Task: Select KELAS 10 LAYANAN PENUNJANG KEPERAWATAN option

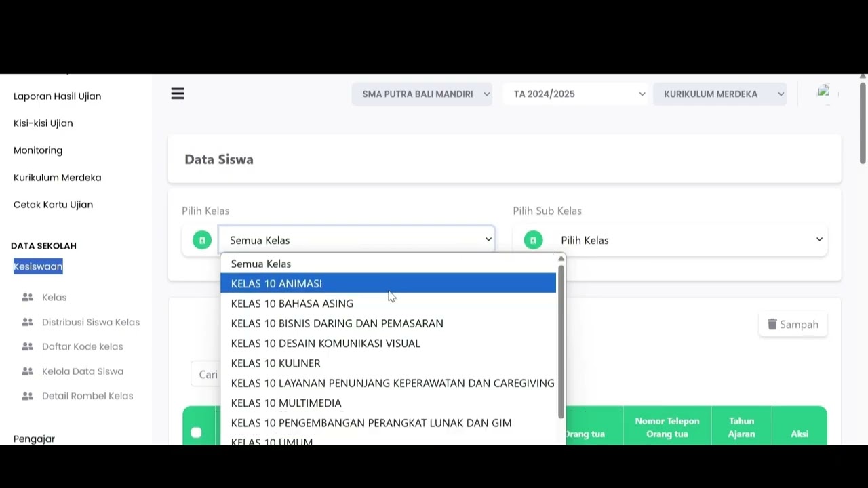Action: coord(388,383)
